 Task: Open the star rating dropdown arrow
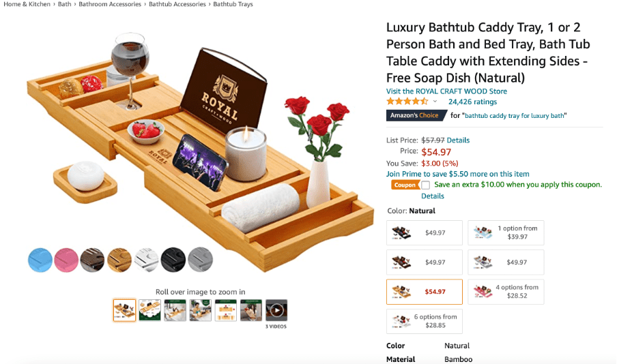point(435,102)
